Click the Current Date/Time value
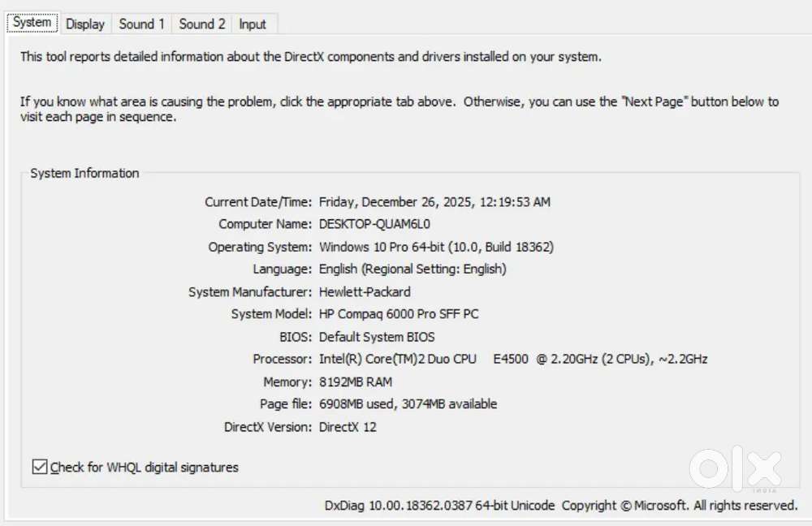Viewport: 812px width, 526px height. click(434, 202)
